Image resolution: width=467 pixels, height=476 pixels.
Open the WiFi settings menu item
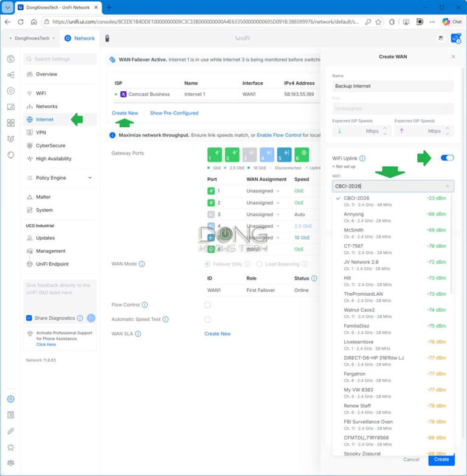pos(60,93)
